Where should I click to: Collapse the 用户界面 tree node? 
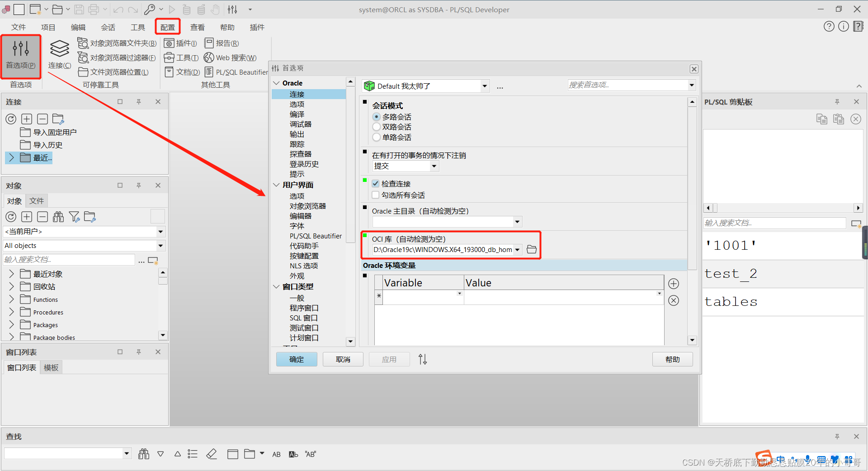[276, 185]
